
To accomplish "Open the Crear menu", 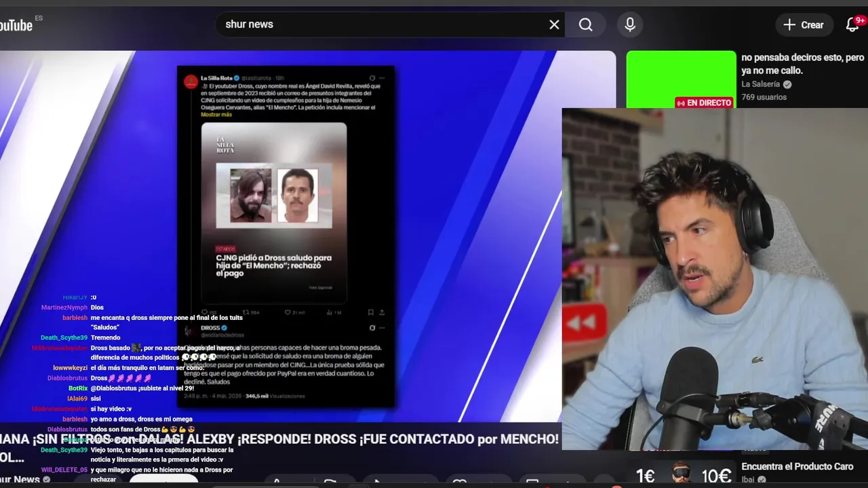I will (804, 24).
